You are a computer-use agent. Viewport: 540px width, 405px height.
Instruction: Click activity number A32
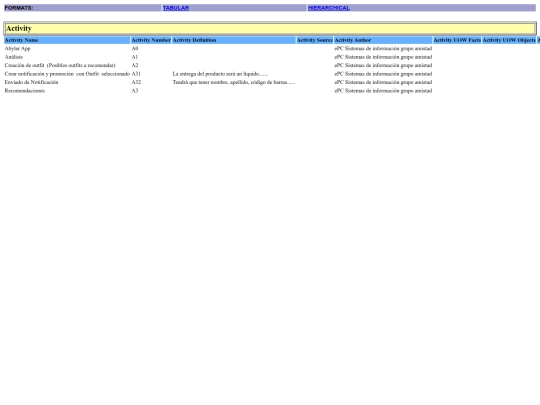(x=136, y=82)
